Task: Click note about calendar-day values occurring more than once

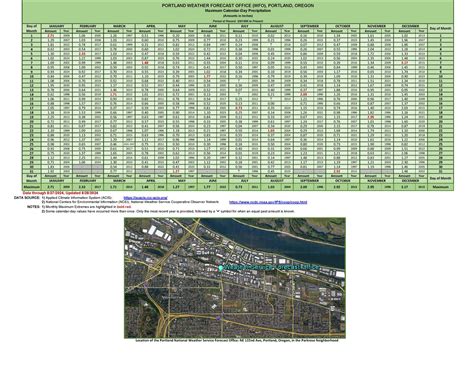Action: click(168, 211)
